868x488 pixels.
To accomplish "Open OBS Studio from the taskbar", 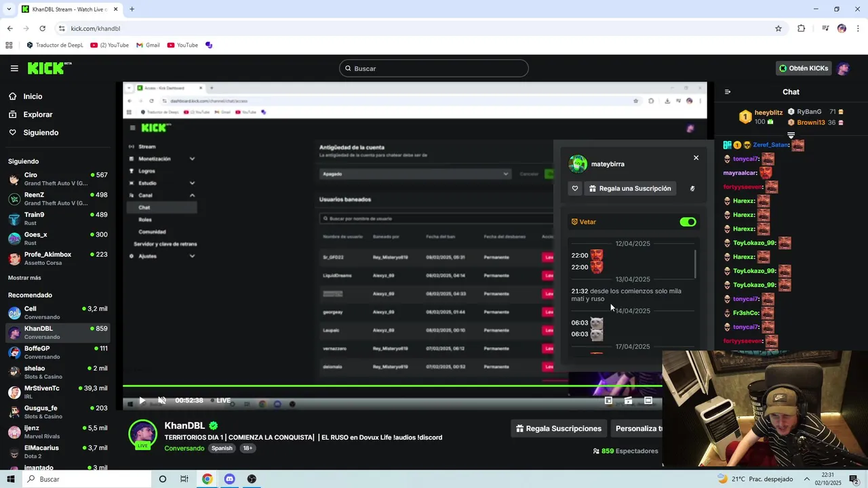I will [x=252, y=479].
